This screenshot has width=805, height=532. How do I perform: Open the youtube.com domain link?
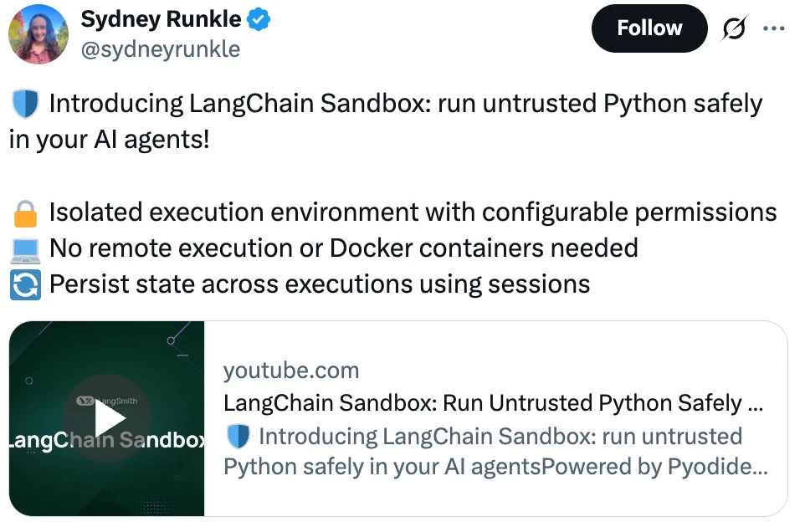pyautogui.click(x=291, y=370)
